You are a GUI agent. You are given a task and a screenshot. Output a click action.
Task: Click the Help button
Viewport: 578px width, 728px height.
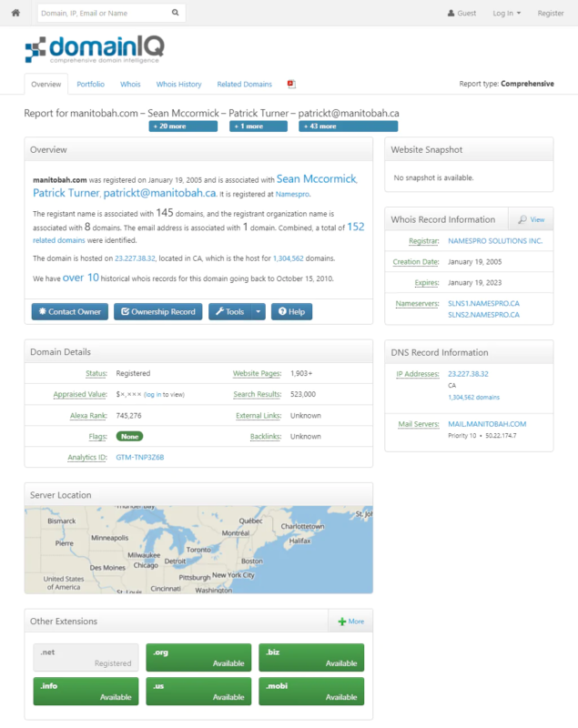point(291,311)
